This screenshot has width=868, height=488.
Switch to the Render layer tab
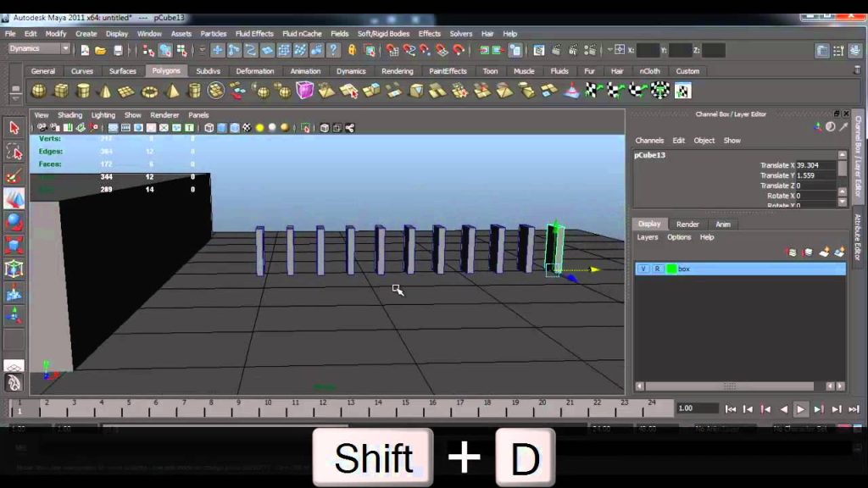click(687, 224)
